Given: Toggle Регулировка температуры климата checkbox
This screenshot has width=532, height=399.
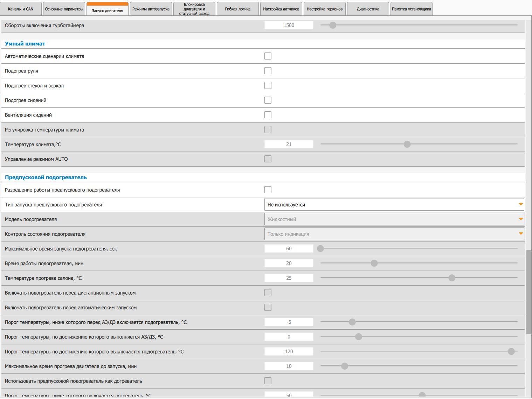Looking at the screenshot, I should (x=268, y=129).
